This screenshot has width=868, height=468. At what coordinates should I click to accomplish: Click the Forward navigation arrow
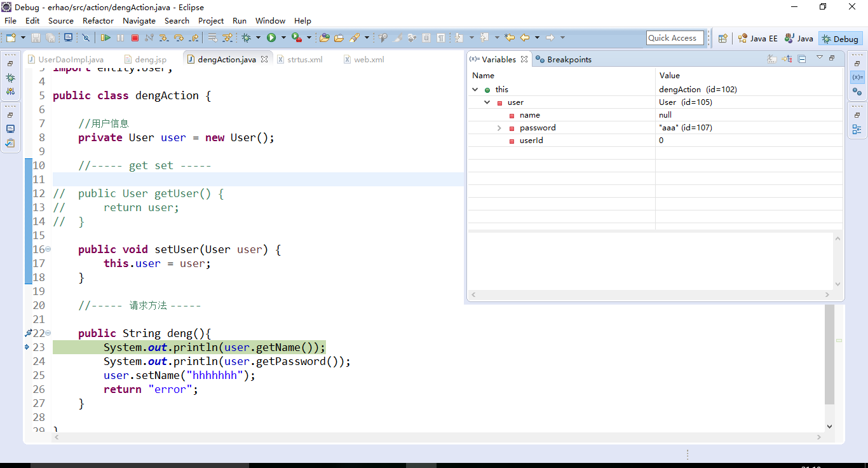click(x=550, y=38)
